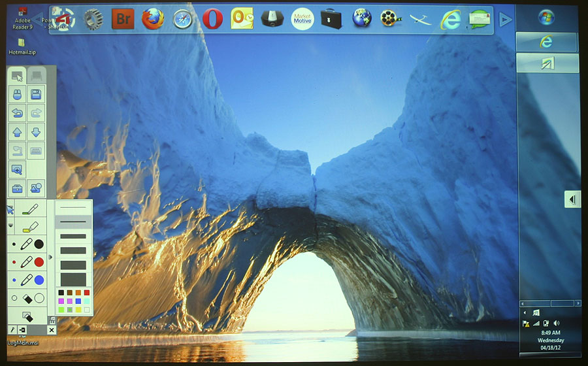Image resolution: width=588 pixels, height=366 pixels.
Task: Pick the cyan color swatch
Action: 87,301
